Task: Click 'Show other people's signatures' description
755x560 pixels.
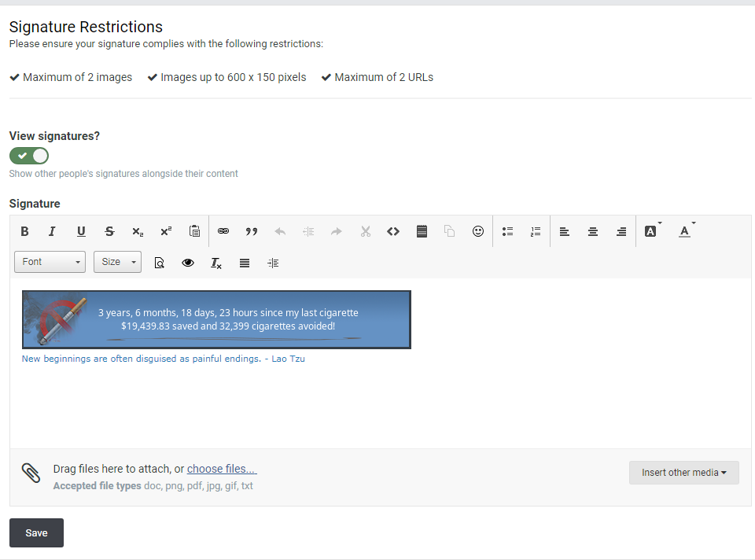Action: (123, 174)
